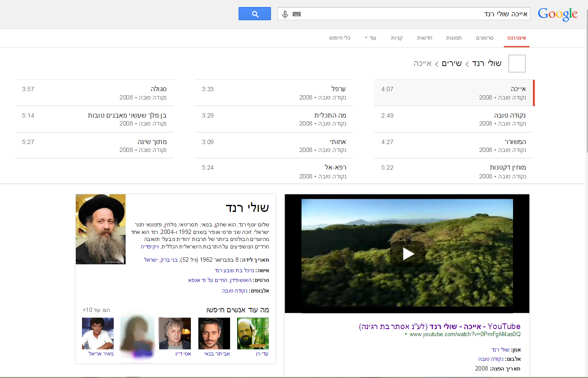Click אביתר בנאי person thumbnail

[214, 334]
